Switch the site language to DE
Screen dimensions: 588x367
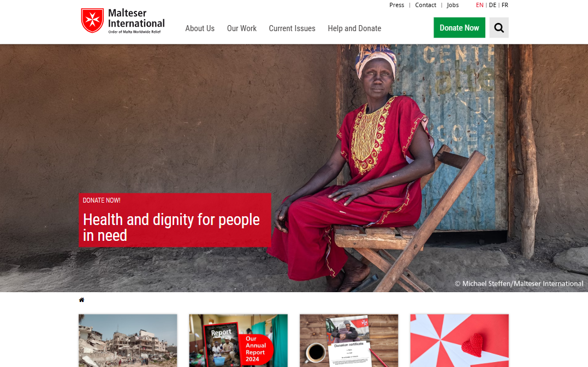pyautogui.click(x=493, y=5)
